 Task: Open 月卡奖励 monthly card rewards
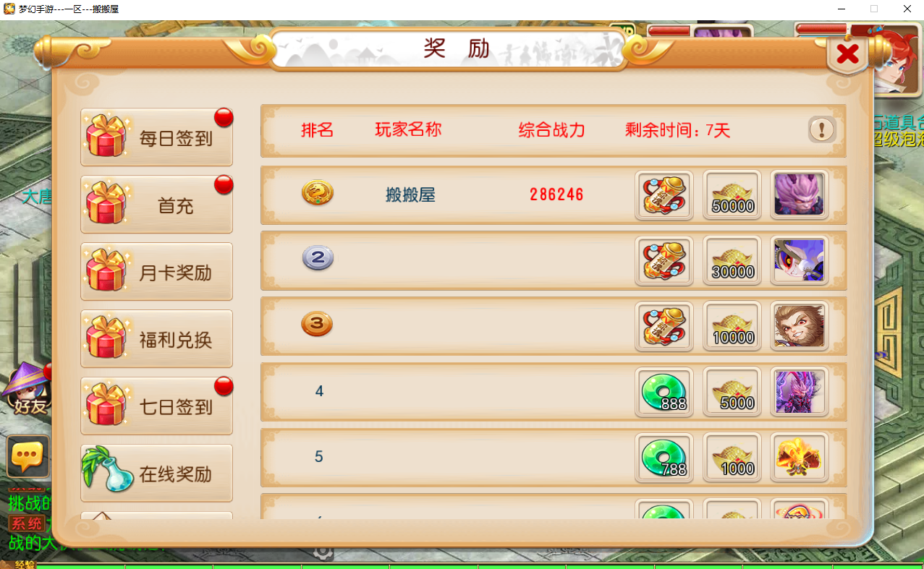pyautogui.click(x=156, y=272)
